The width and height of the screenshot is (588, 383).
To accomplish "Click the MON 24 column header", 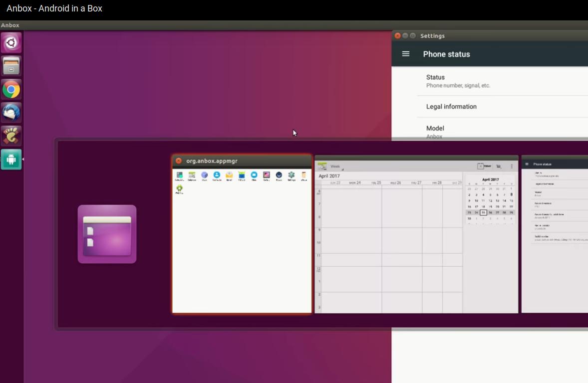I will click(x=355, y=183).
